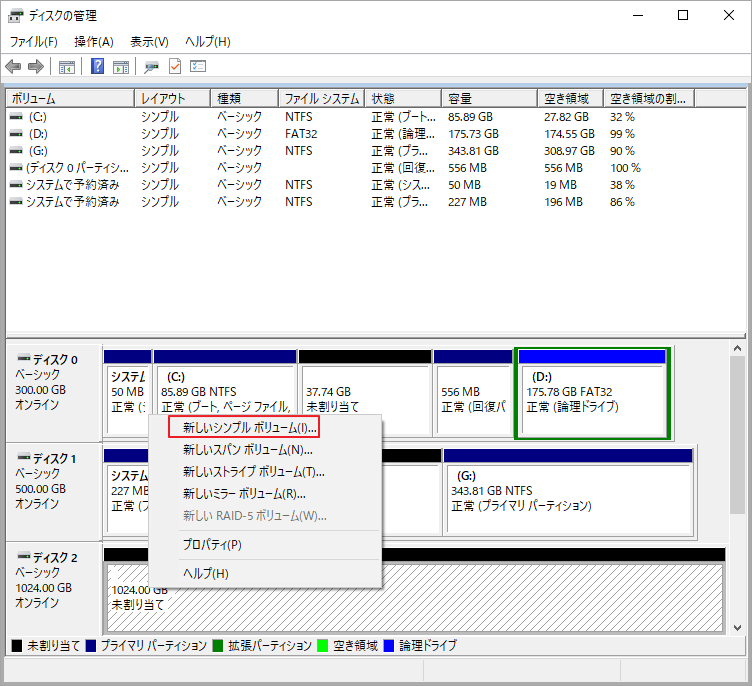This screenshot has height=686, width=752.
Task: Open the ファイル(F) menu
Action: 34,42
